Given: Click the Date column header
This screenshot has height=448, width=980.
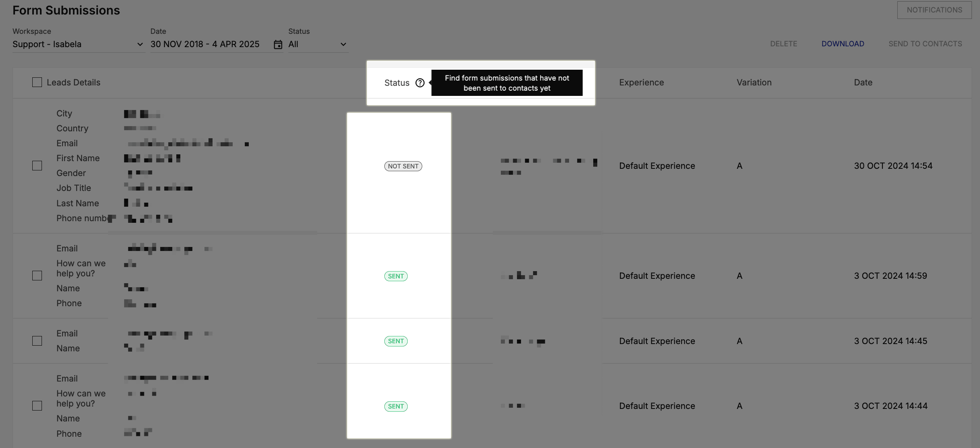Looking at the screenshot, I should [863, 82].
